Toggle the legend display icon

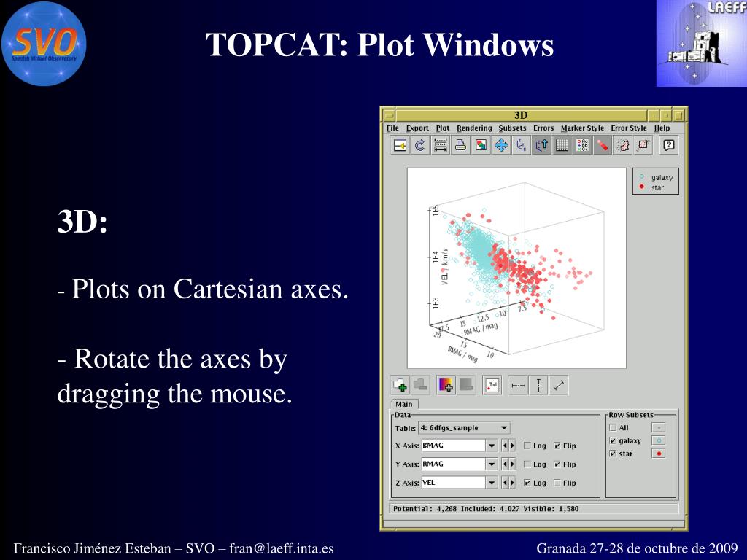click(583, 145)
